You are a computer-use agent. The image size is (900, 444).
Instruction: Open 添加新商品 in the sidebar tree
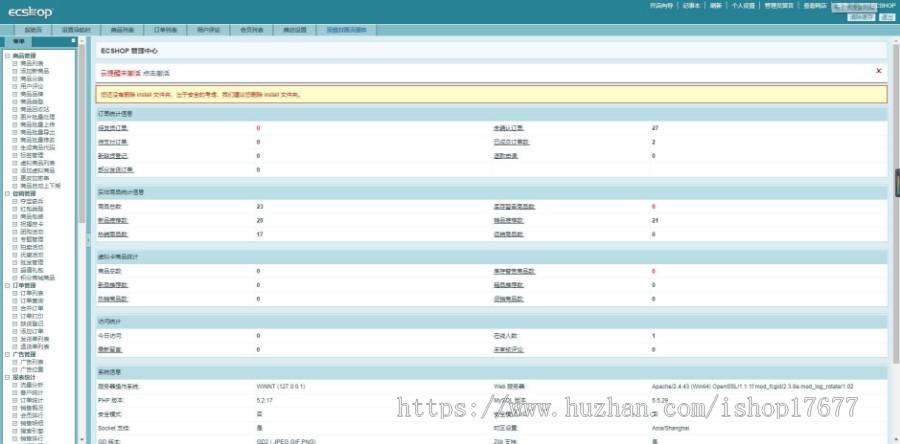pos(34,71)
